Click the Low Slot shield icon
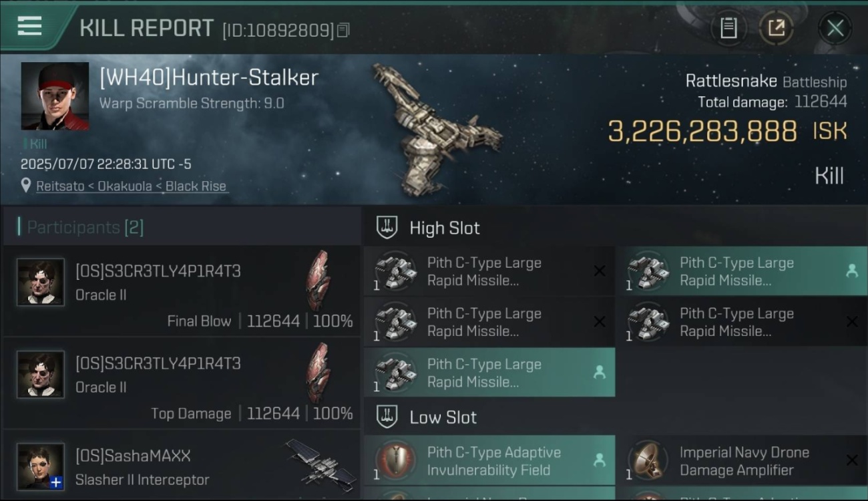 coord(387,417)
